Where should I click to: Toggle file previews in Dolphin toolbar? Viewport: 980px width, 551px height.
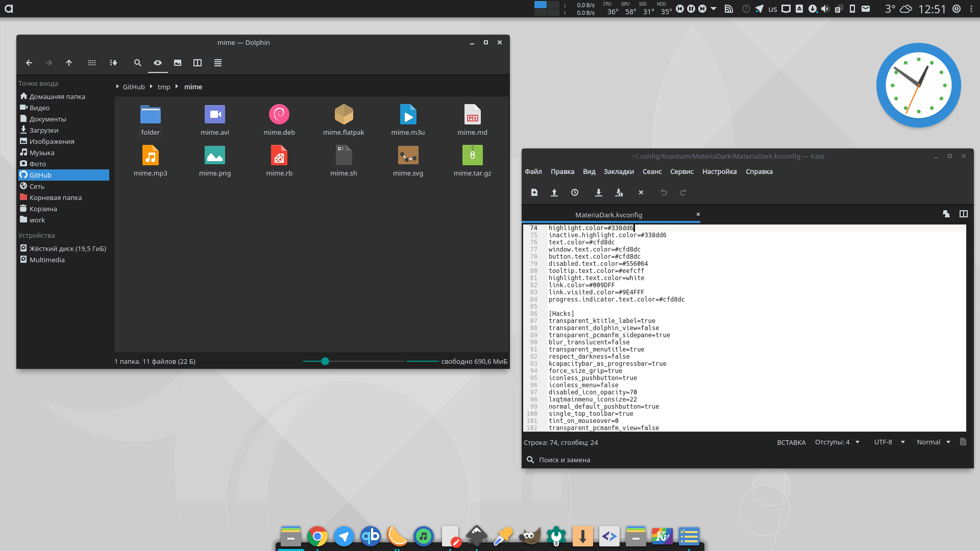click(178, 63)
